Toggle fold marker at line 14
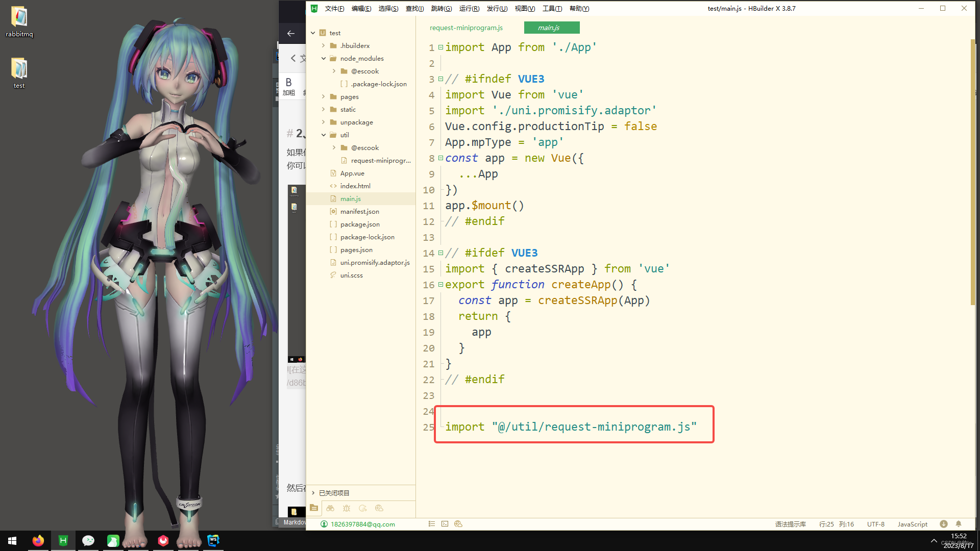Image resolution: width=980 pixels, height=551 pixels. pyautogui.click(x=440, y=253)
